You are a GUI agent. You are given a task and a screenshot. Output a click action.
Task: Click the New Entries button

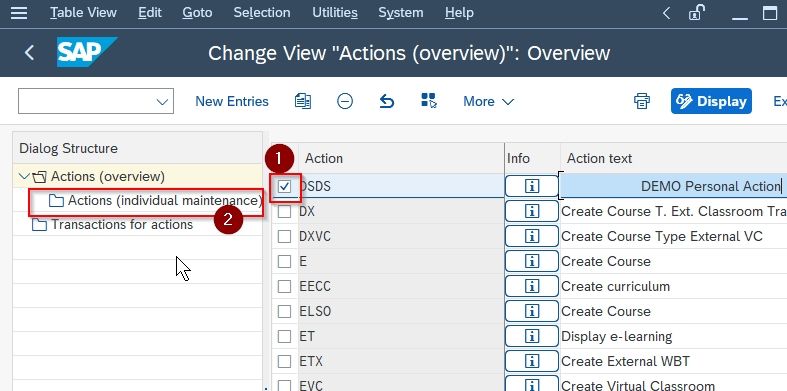point(232,101)
